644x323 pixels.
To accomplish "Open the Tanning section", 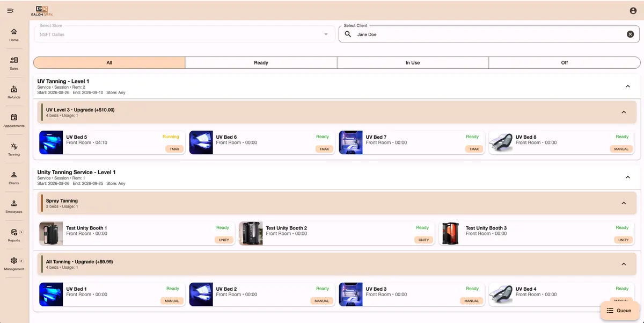I will pyautogui.click(x=14, y=149).
